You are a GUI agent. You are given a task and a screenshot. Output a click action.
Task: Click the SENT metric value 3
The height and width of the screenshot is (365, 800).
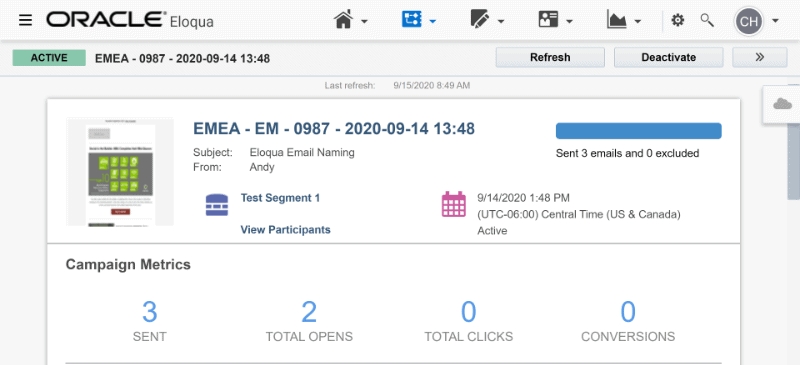point(149,311)
